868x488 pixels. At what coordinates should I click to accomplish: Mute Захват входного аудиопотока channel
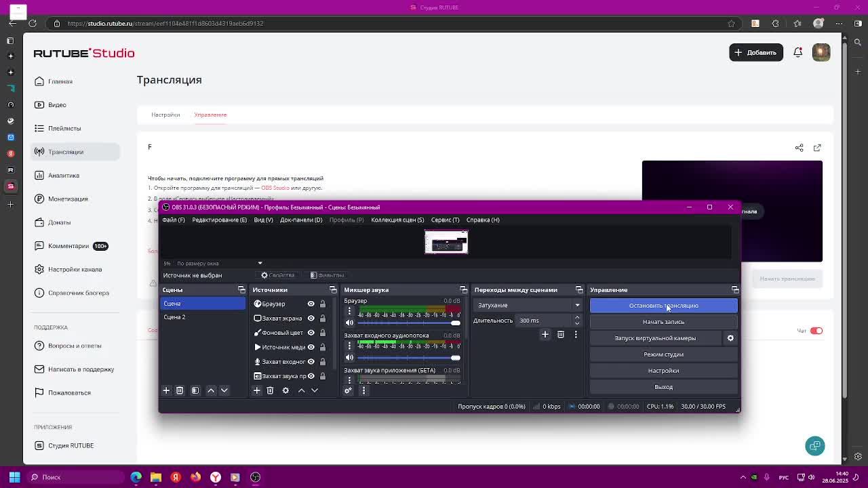349,357
